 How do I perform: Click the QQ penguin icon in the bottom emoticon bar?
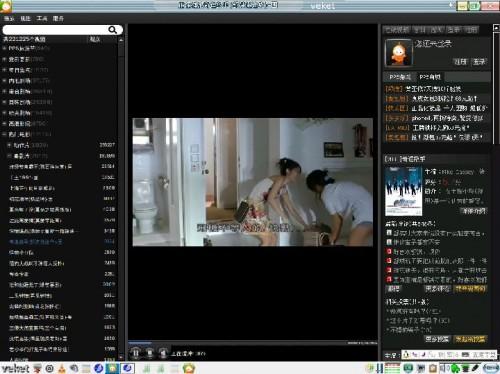coord(406,355)
